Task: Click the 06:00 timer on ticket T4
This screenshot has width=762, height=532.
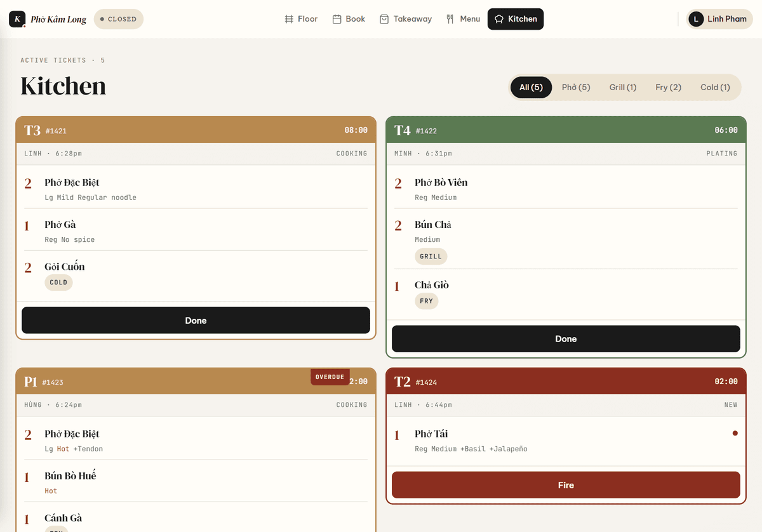Action: [726, 130]
